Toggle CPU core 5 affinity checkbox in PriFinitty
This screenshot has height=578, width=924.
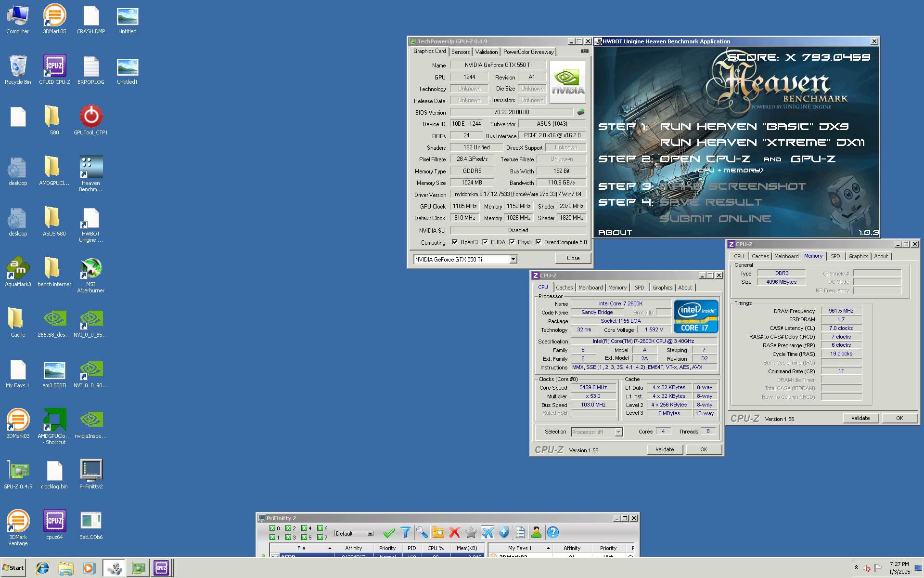point(304,537)
